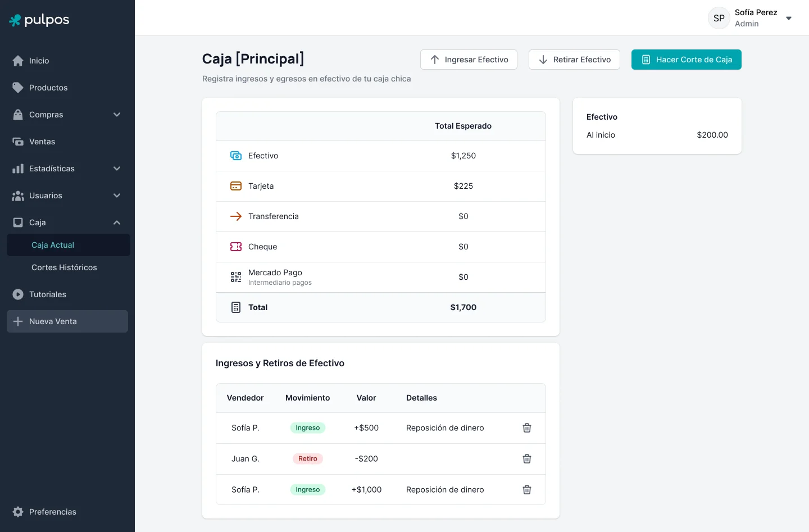Click the SP user avatar

tap(719, 18)
